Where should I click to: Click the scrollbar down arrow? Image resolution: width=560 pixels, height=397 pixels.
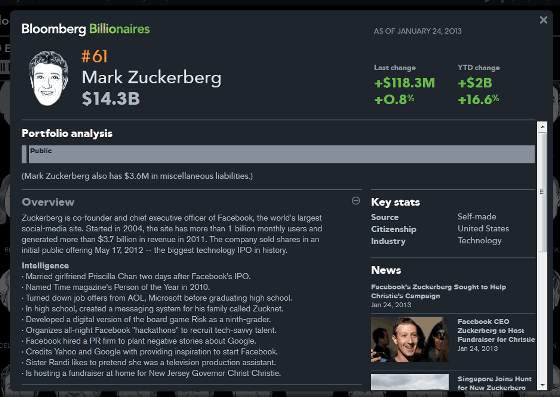tap(542, 385)
